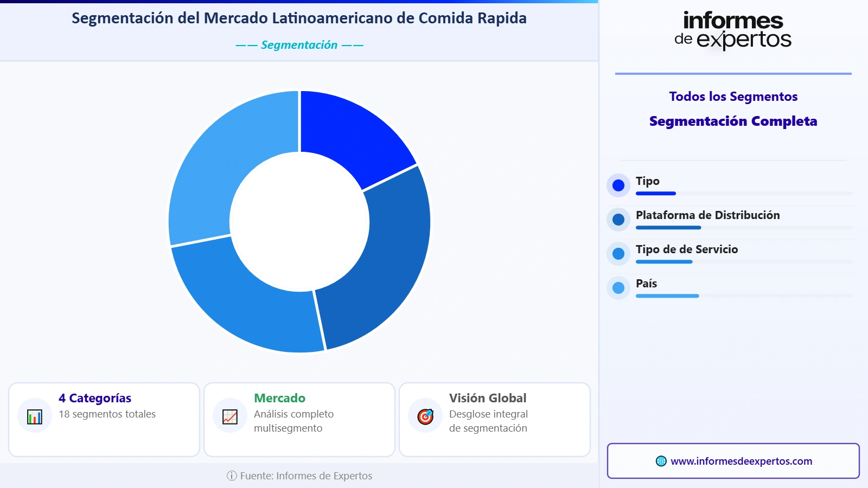Screen dimensions: 868x488
Task: Click the info icon beside Fuente text
Action: [x=232, y=476]
